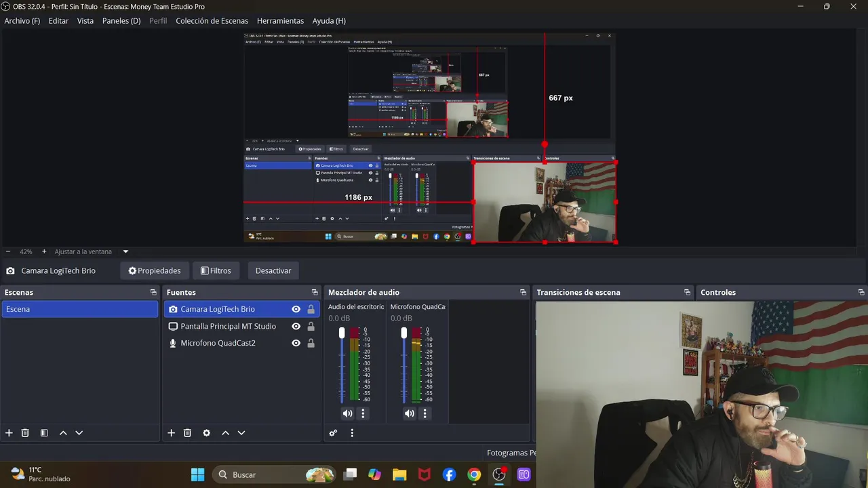This screenshot has height=488, width=868.
Task: Open McAfee from taskbar
Action: click(425, 474)
